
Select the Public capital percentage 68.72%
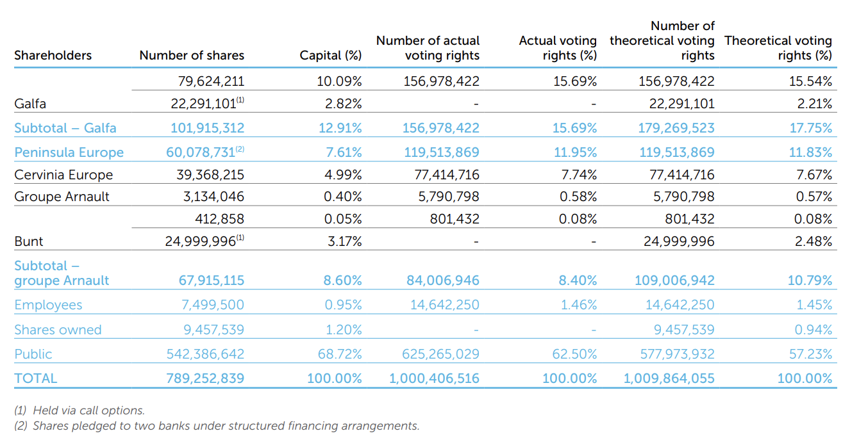point(340,354)
